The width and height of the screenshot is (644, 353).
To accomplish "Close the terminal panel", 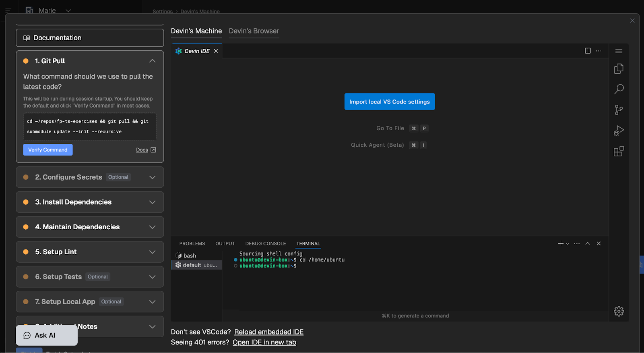I will [x=599, y=243].
